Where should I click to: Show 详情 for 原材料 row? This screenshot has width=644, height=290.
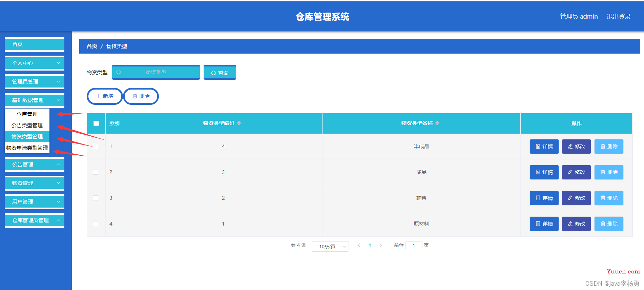(x=544, y=224)
